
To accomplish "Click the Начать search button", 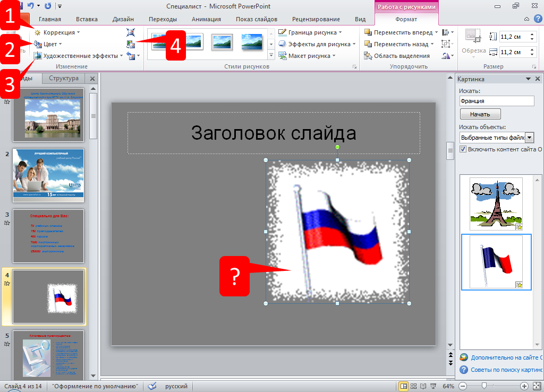I will (480, 114).
